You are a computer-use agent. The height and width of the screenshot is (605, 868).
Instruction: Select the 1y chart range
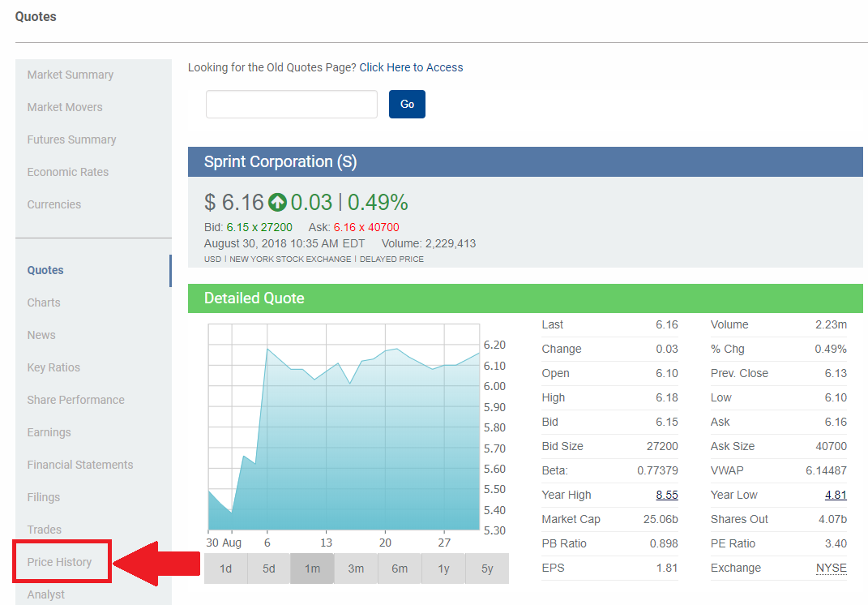pyautogui.click(x=443, y=569)
